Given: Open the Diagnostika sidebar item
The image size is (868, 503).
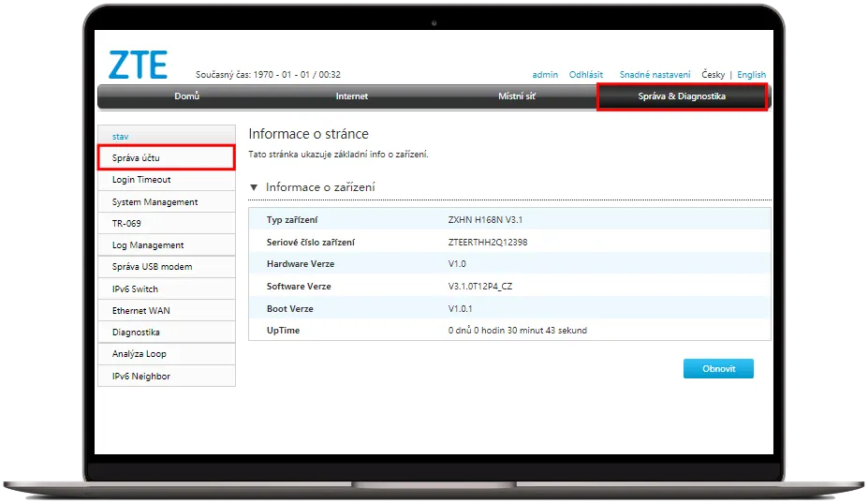Looking at the screenshot, I should point(136,333).
